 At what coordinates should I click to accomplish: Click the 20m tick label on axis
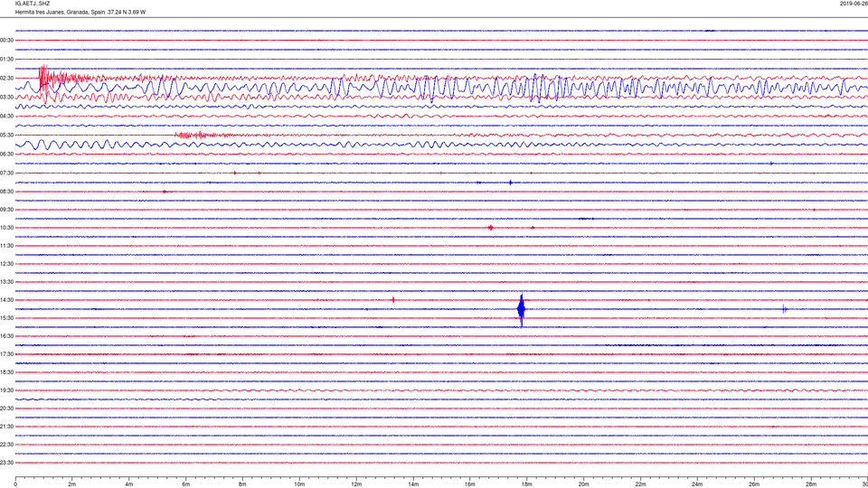point(583,484)
